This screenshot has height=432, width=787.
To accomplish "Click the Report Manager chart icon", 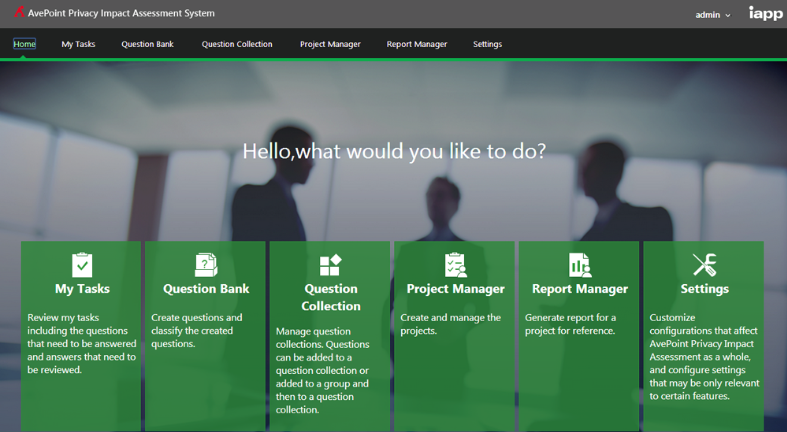I will (x=579, y=265).
